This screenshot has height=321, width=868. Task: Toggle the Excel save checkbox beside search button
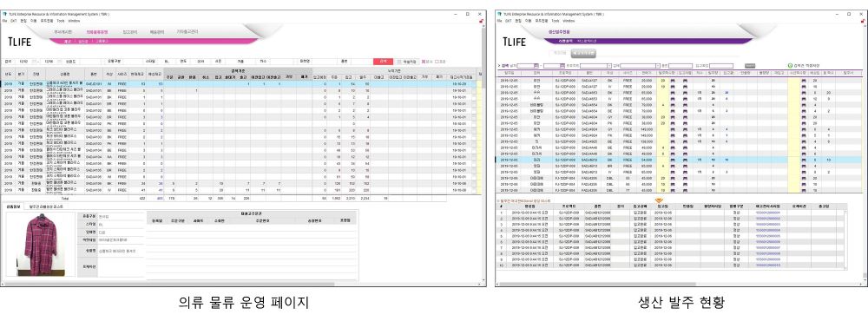399,62
